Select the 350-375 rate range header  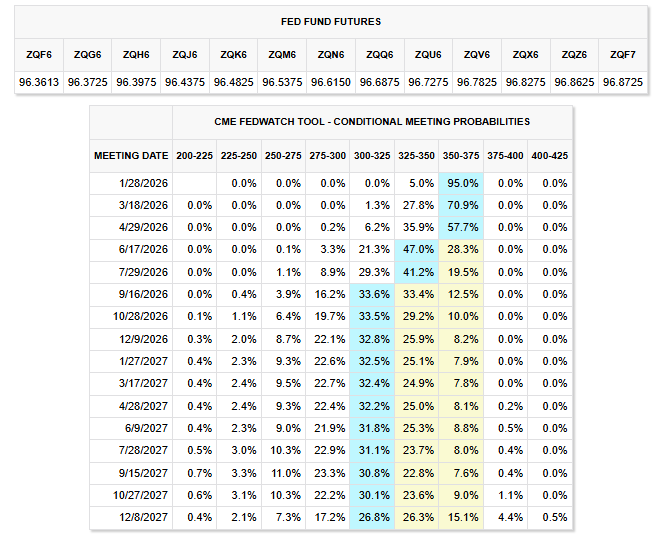coord(461,156)
